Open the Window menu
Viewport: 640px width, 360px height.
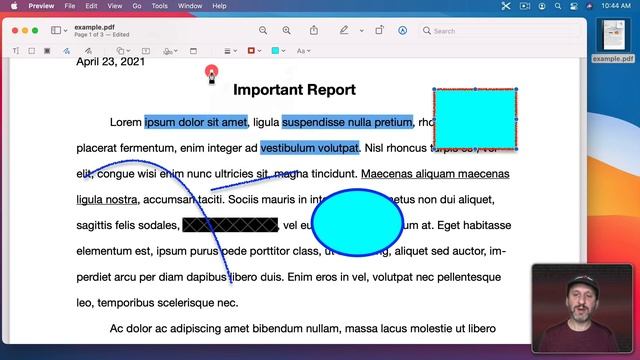190,6
